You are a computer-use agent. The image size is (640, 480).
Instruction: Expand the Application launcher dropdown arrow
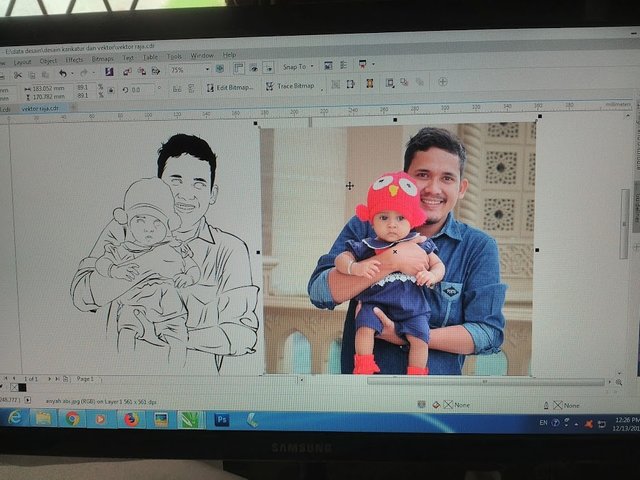(373, 64)
